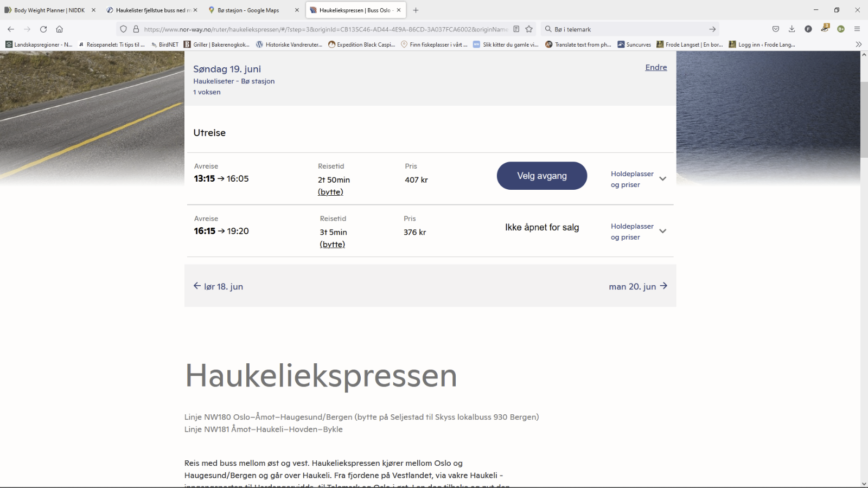Go to previous day lør 18. jun
Viewport: 868px width, 488px height.
pos(219,286)
